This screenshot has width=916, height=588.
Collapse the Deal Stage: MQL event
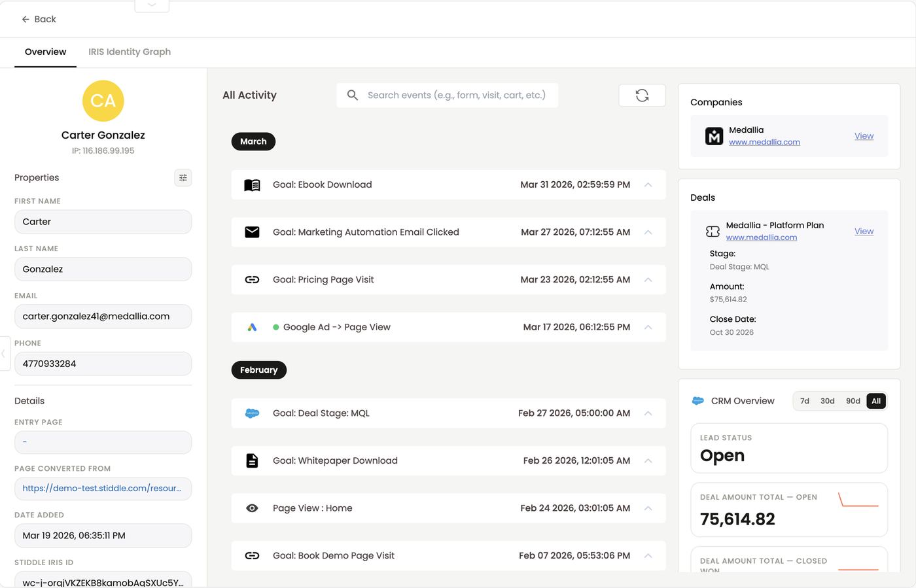648,413
